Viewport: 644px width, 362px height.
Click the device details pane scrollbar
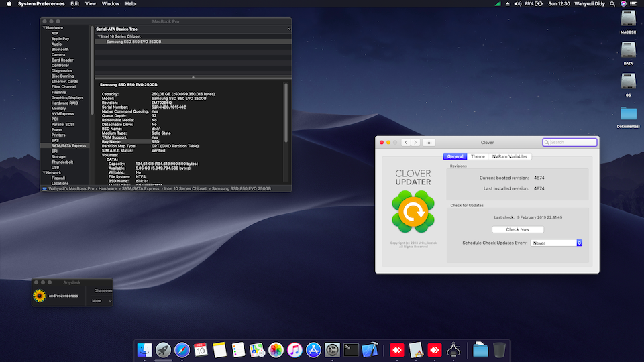point(286,113)
